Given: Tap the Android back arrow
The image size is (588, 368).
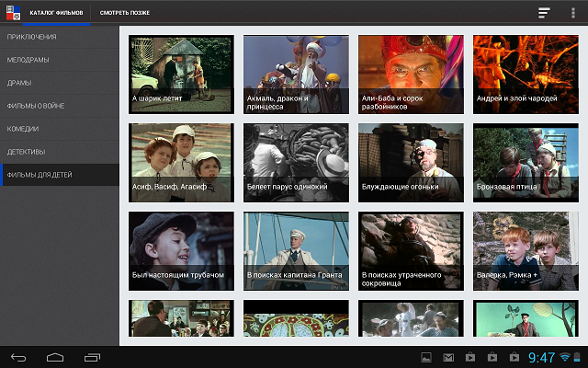Looking at the screenshot, I should pos(18,358).
